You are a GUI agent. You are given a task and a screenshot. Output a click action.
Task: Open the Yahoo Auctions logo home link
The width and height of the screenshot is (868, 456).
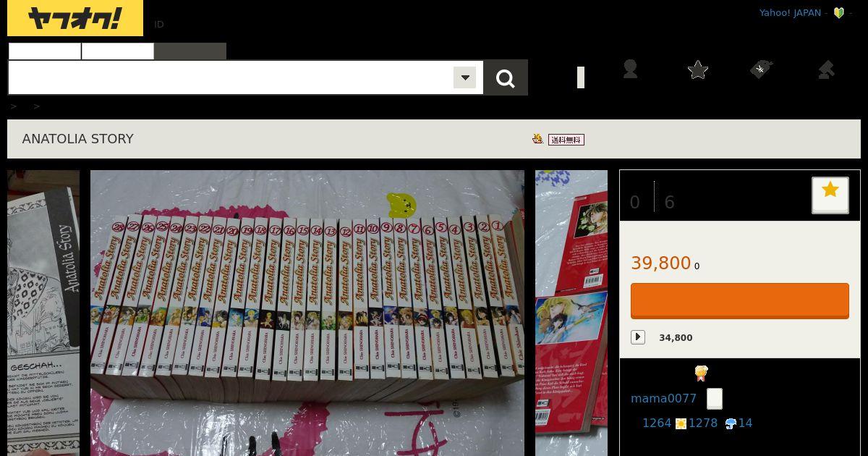click(75, 18)
